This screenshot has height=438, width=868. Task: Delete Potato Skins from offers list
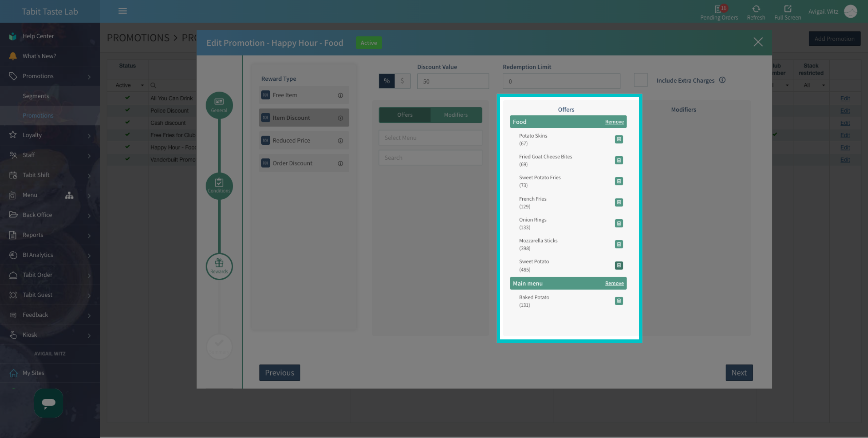619,139
